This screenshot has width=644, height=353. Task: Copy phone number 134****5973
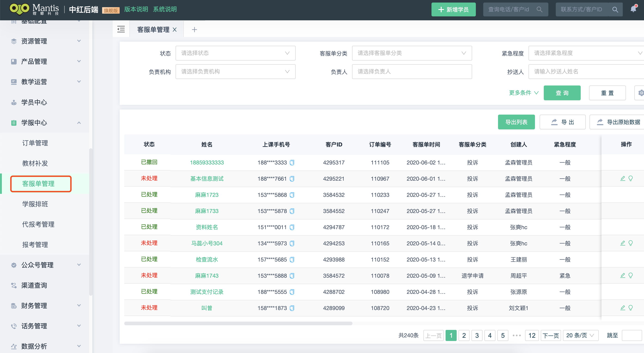292,243
